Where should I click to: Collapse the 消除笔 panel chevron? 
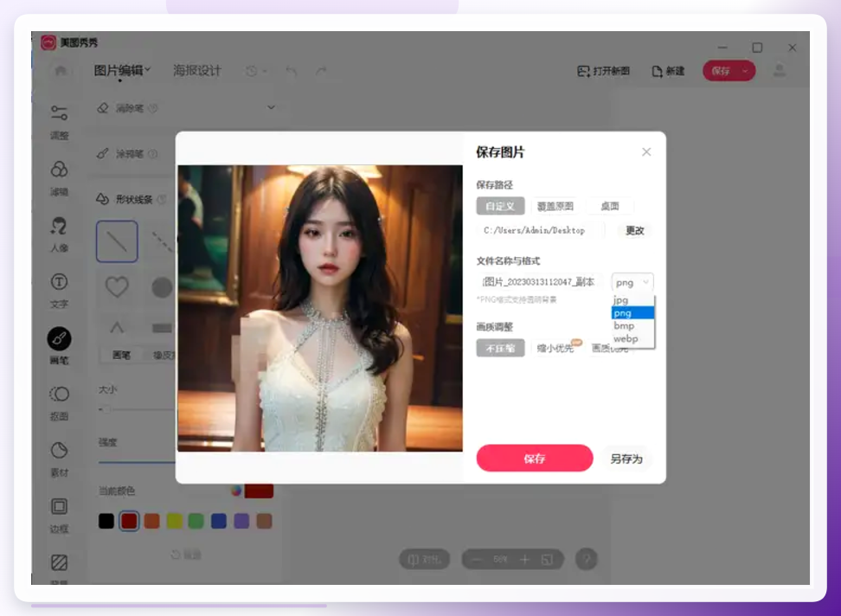pyautogui.click(x=271, y=108)
